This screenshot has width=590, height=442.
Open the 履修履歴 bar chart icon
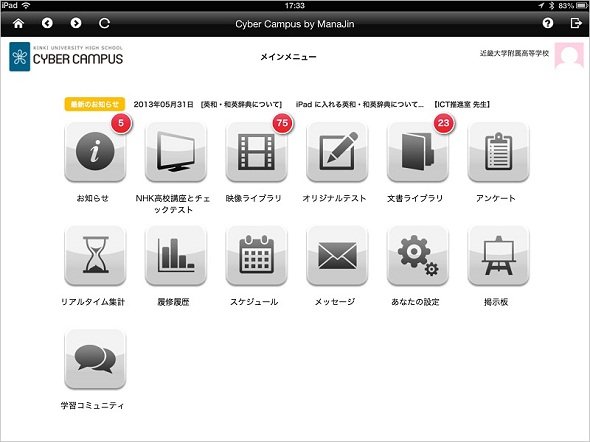[176, 255]
